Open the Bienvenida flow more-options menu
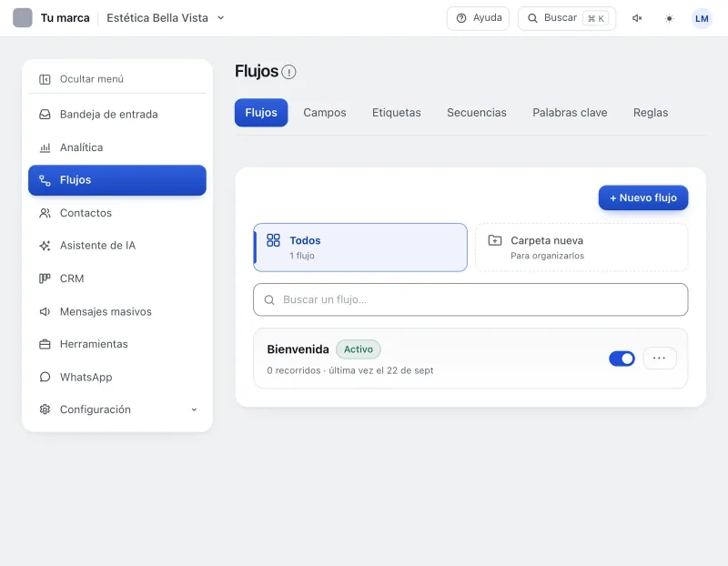Image resolution: width=728 pixels, height=566 pixels. pyautogui.click(x=659, y=358)
